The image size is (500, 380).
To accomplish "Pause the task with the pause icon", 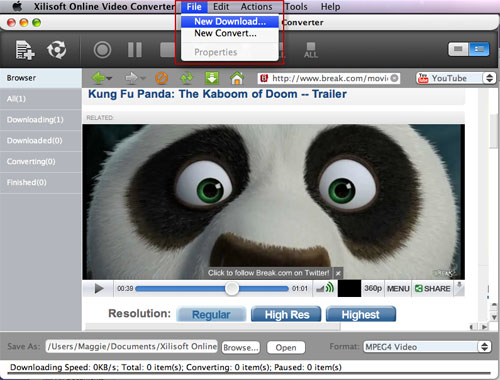I will 135,50.
